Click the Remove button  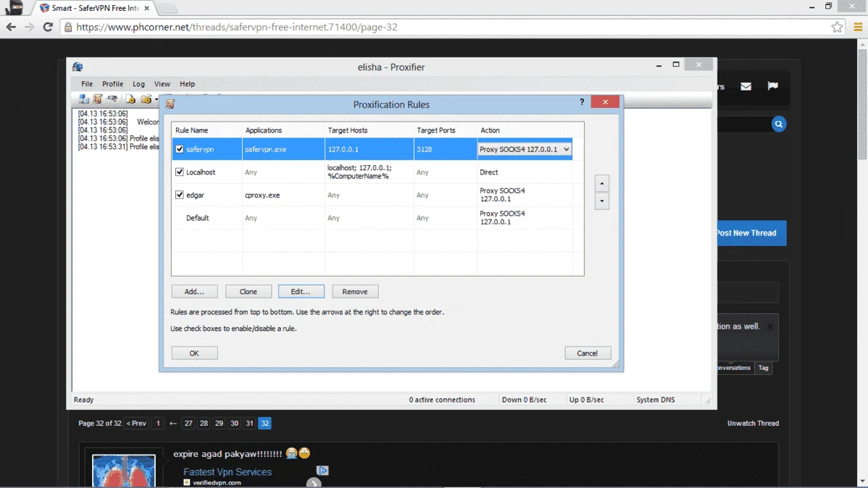point(355,292)
